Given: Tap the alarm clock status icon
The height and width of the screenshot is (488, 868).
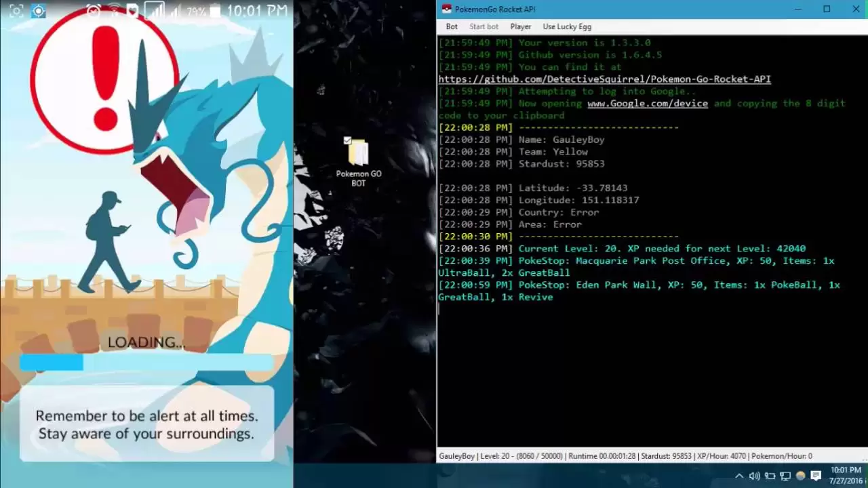Looking at the screenshot, I should 94,11.
